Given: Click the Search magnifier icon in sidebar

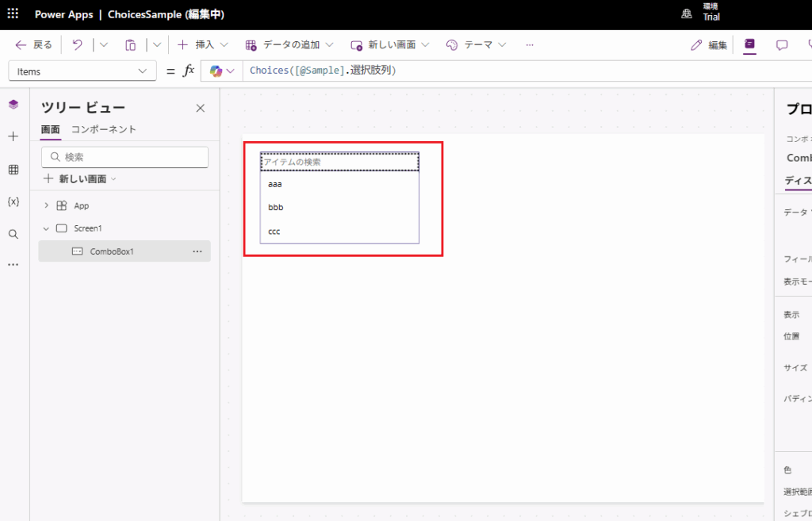Looking at the screenshot, I should click(13, 234).
